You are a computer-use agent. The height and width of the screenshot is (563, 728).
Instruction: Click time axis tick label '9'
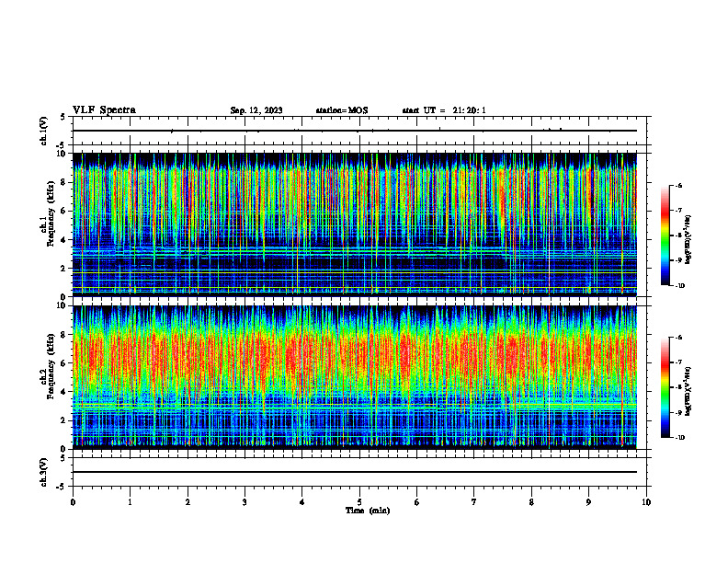pyautogui.click(x=588, y=502)
